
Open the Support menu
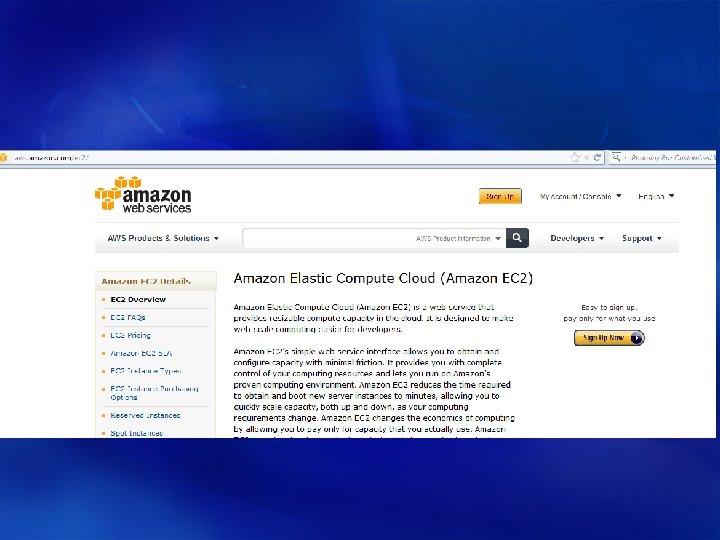(641, 238)
